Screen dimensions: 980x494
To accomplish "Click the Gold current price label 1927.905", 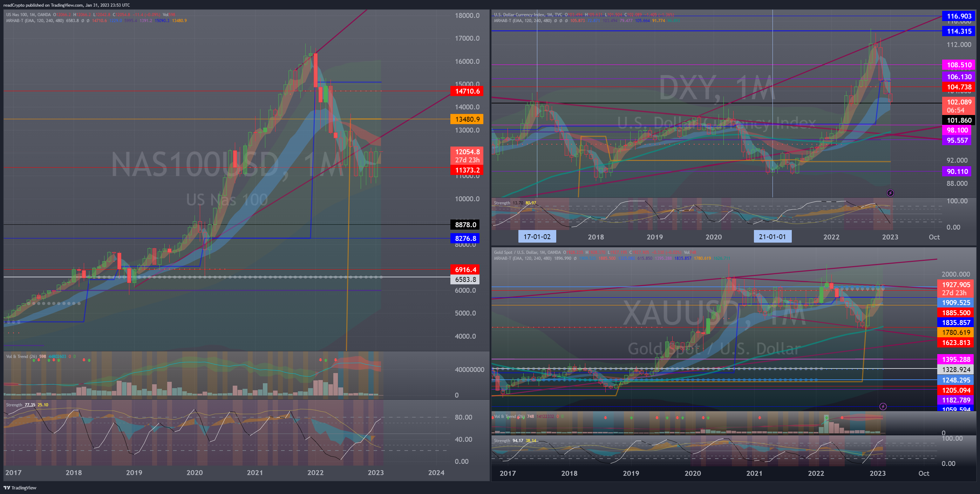I will point(955,289).
